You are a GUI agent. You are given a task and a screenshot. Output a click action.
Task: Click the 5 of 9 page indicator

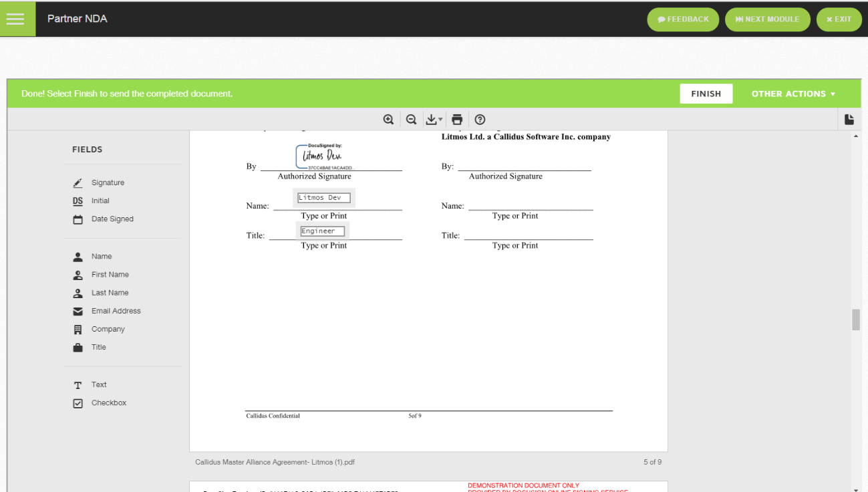[652, 462]
